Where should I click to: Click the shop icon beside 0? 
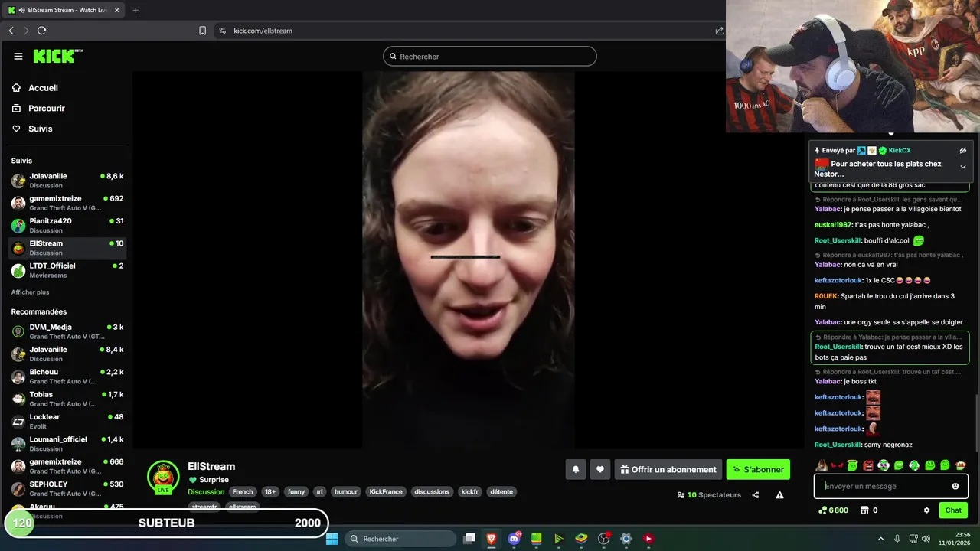[864, 510]
